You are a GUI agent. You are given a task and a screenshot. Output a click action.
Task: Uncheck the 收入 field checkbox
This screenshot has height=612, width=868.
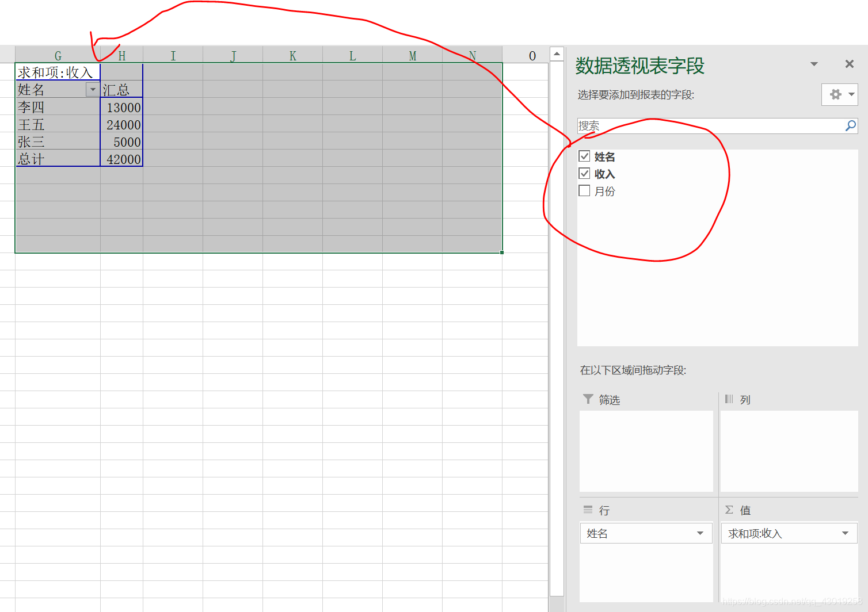[584, 173]
